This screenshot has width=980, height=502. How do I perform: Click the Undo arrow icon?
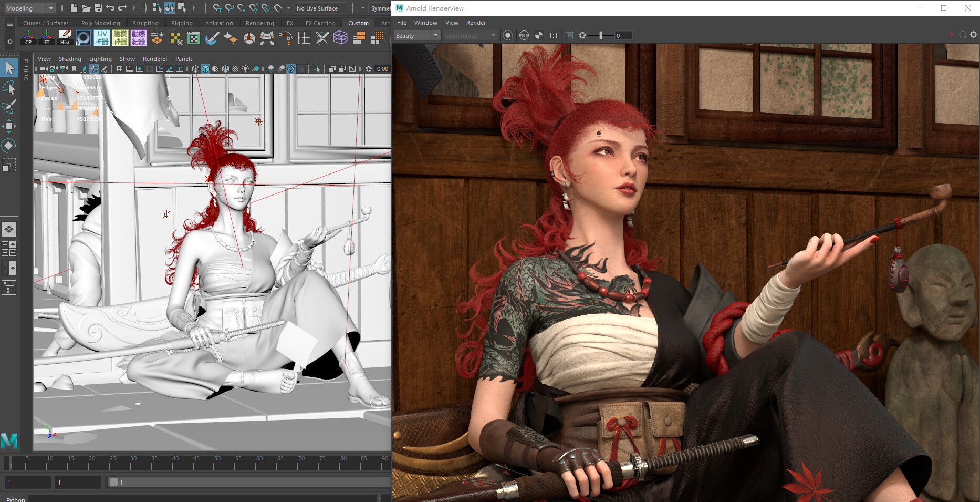(110, 8)
